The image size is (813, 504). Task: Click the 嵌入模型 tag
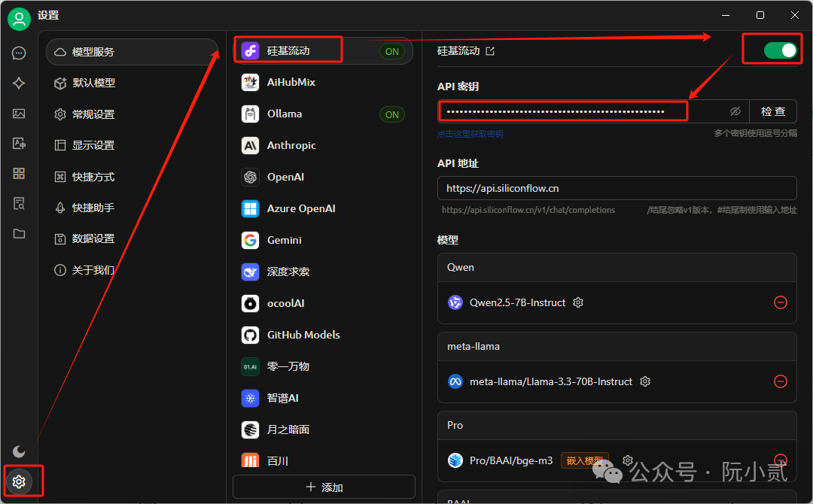tap(584, 460)
